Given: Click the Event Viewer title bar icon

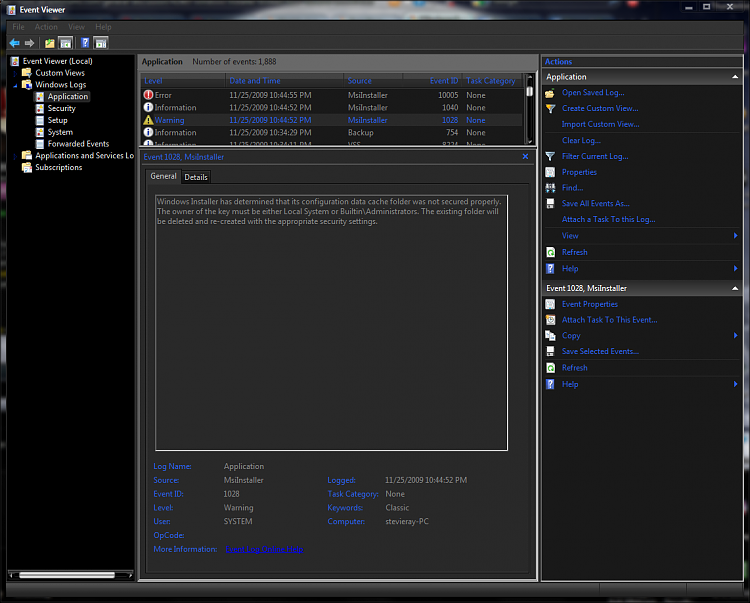Looking at the screenshot, I should (x=11, y=10).
